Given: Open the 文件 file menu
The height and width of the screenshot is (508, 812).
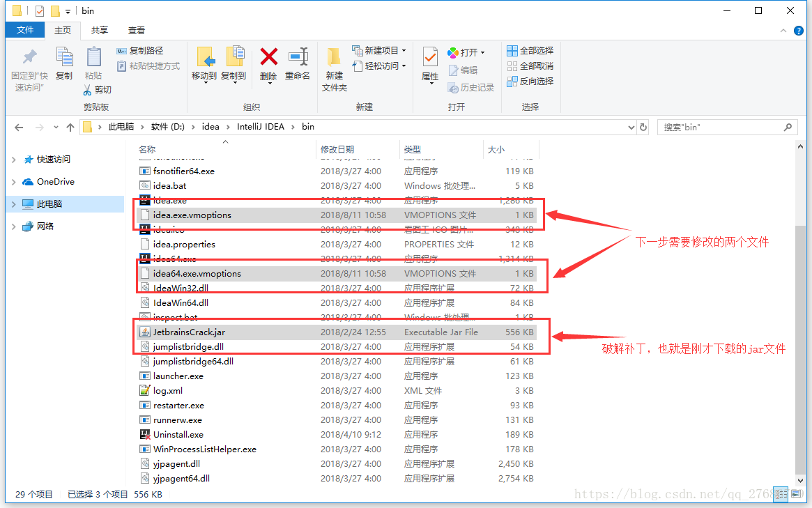Looking at the screenshot, I should tap(25, 30).
